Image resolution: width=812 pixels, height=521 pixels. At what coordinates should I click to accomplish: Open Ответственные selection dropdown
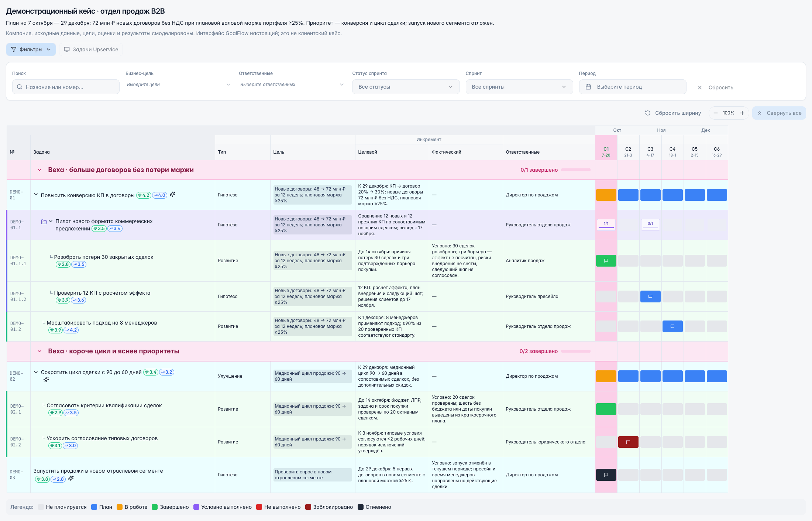tap(292, 85)
